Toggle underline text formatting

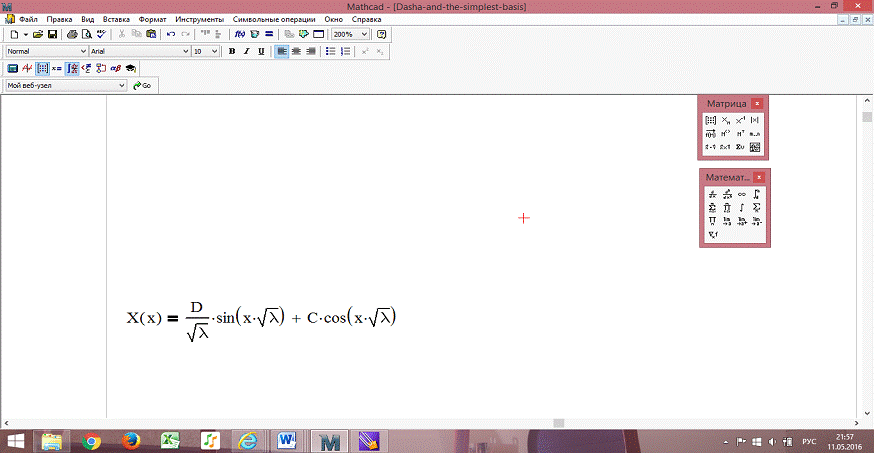point(262,51)
